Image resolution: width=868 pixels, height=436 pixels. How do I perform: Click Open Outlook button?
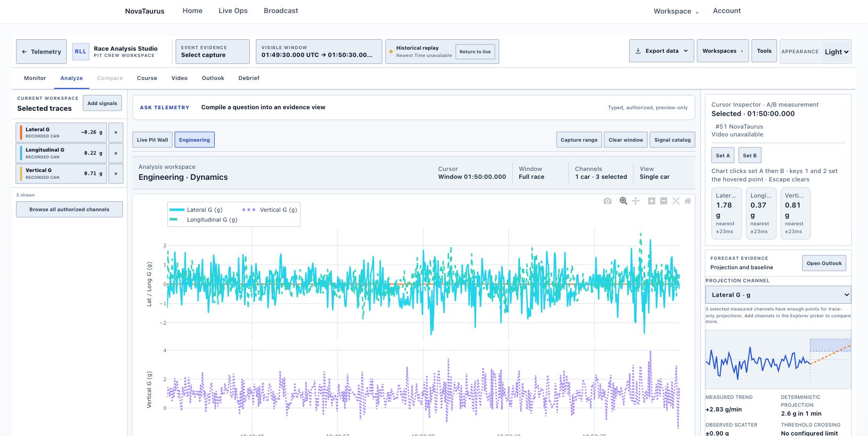[824, 263]
